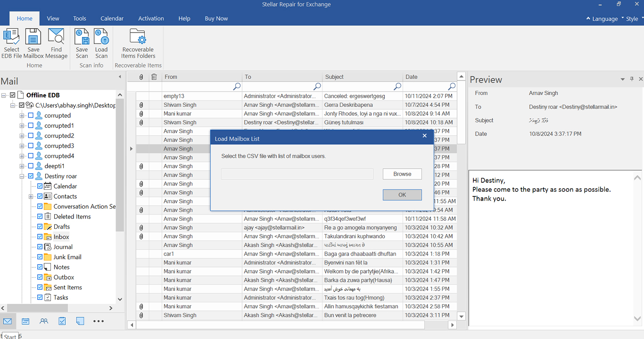Open Recoverable Items Folders
The width and height of the screenshot is (644, 339).
138,43
